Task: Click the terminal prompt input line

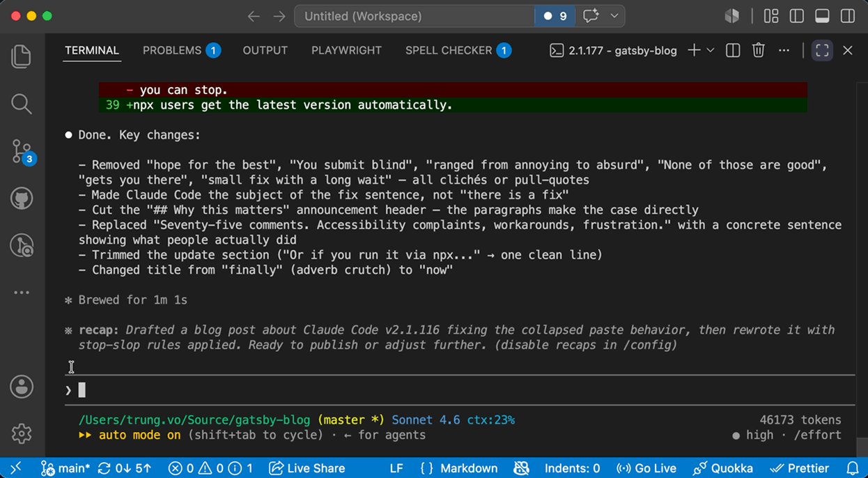Action: tap(460, 390)
